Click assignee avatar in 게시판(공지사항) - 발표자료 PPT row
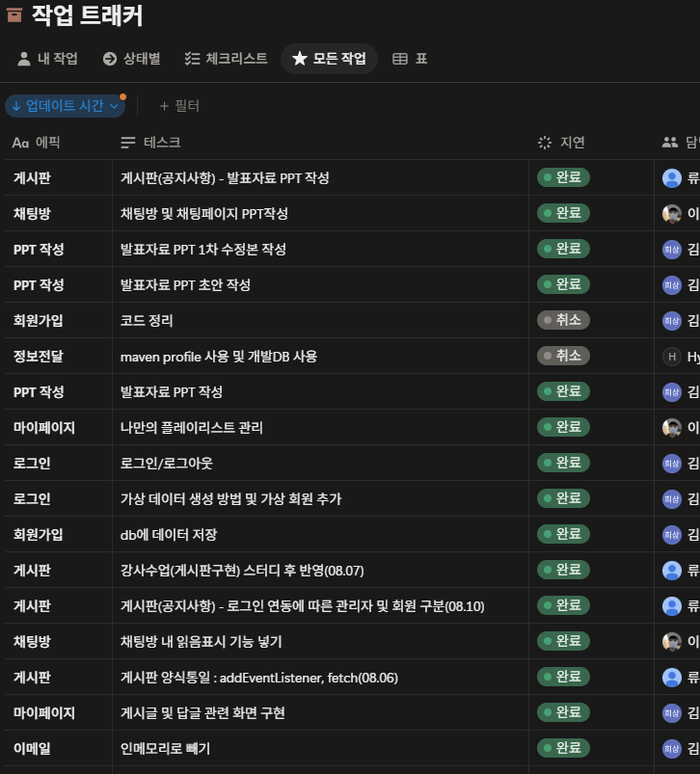Image resolution: width=700 pixels, height=774 pixels. tap(672, 178)
